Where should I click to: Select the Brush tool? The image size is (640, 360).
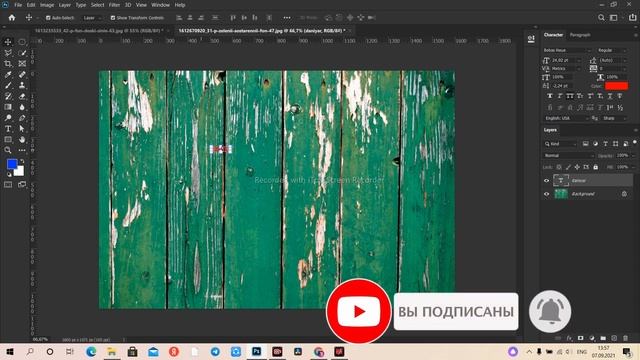[x=8, y=85]
